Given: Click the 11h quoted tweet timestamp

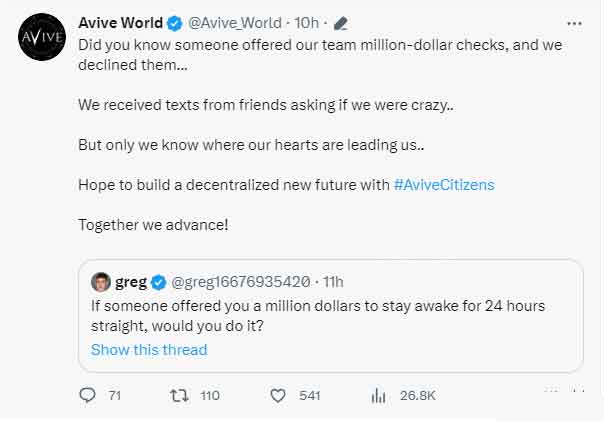Looking at the screenshot, I should click(x=333, y=282).
